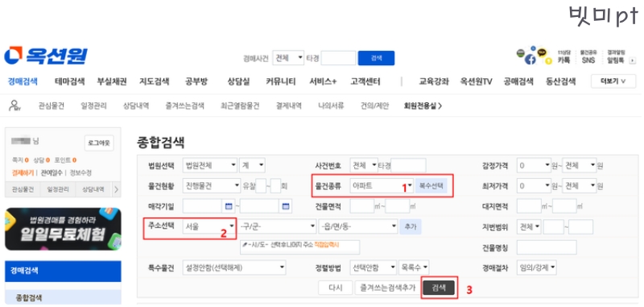Open the -구/군- district dropdown
The height and width of the screenshot is (307, 644).
[278, 226]
